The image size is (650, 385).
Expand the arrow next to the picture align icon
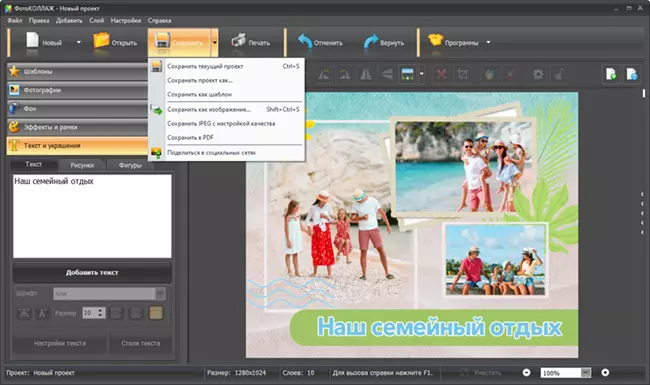(x=422, y=75)
